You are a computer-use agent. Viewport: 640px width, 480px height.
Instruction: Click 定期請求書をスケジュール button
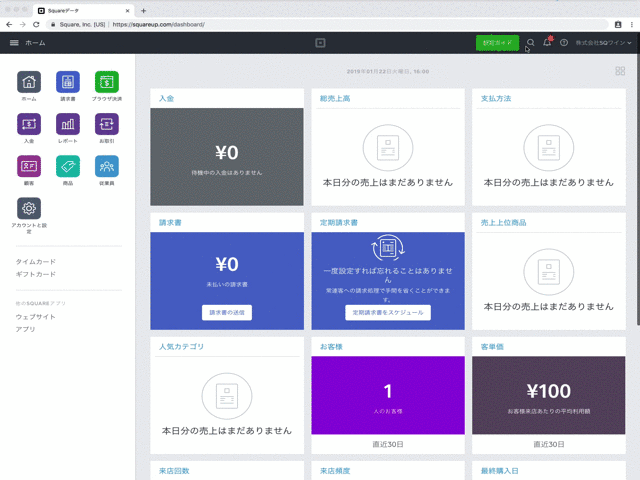click(x=388, y=312)
